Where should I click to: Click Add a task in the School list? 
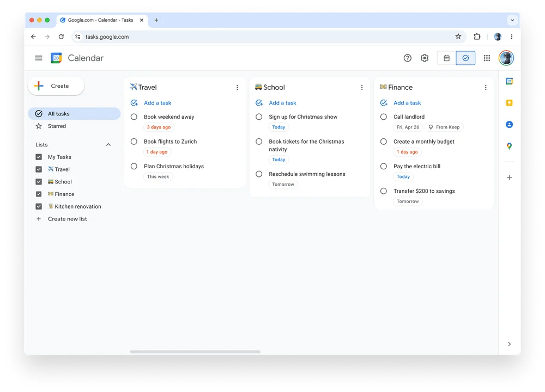point(283,103)
